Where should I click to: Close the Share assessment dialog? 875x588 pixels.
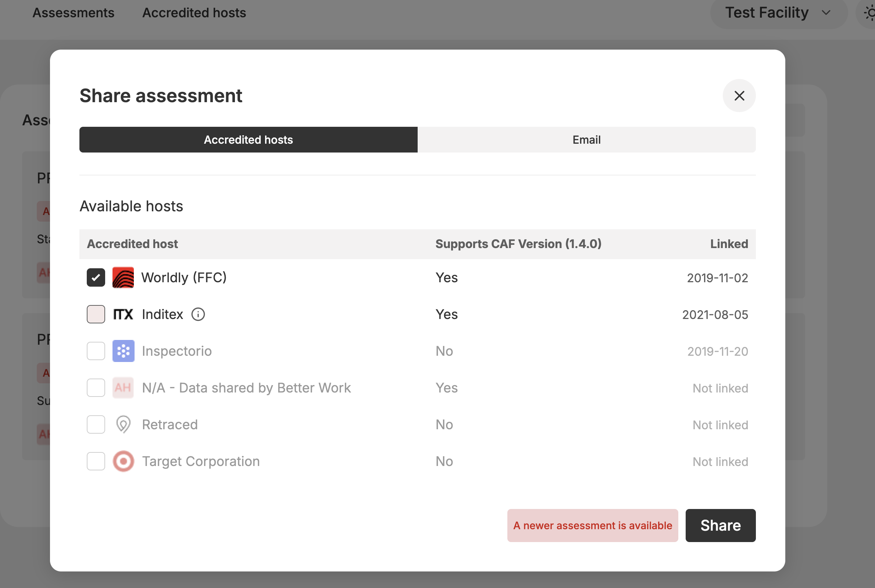pos(739,96)
